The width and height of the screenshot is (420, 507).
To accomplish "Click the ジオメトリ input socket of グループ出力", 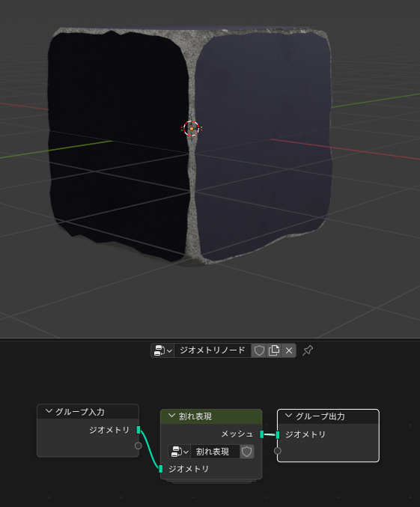I will pos(278,435).
